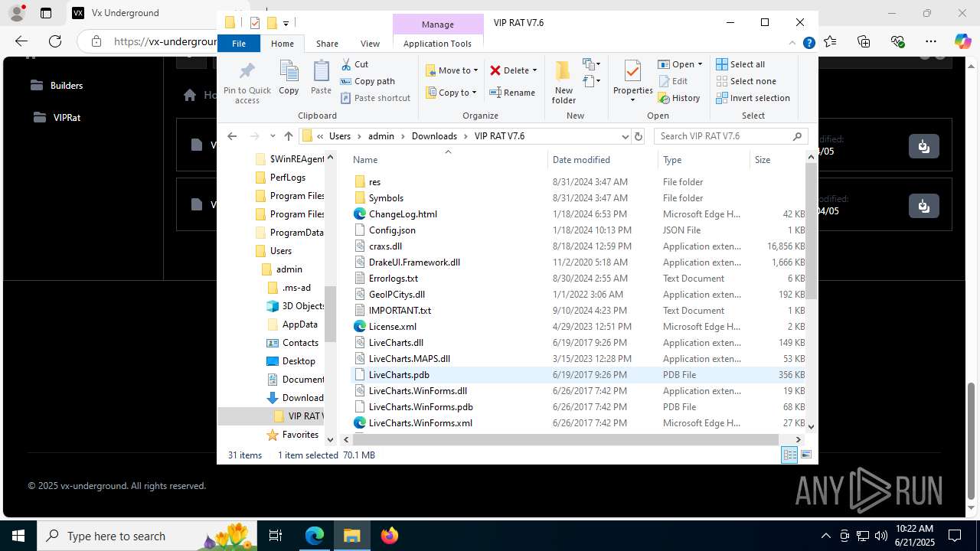Click admin in the address breadcrumb
Screen dimensions: 980x551
point(381,136)
